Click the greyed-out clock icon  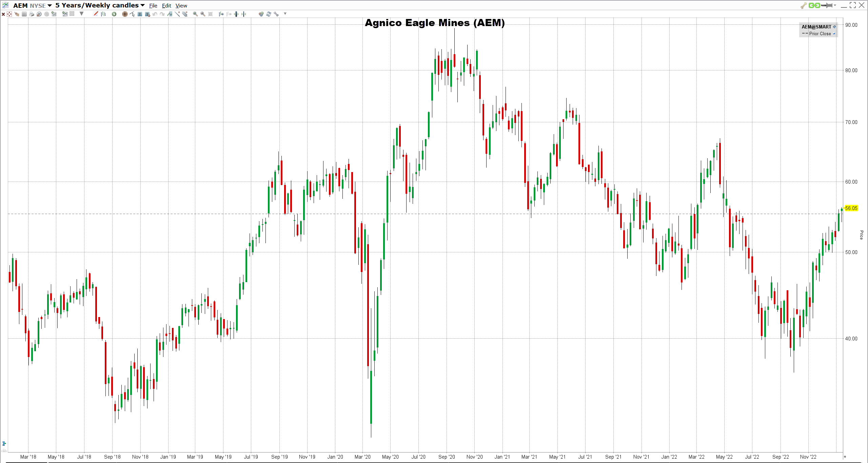click(46, 14)
